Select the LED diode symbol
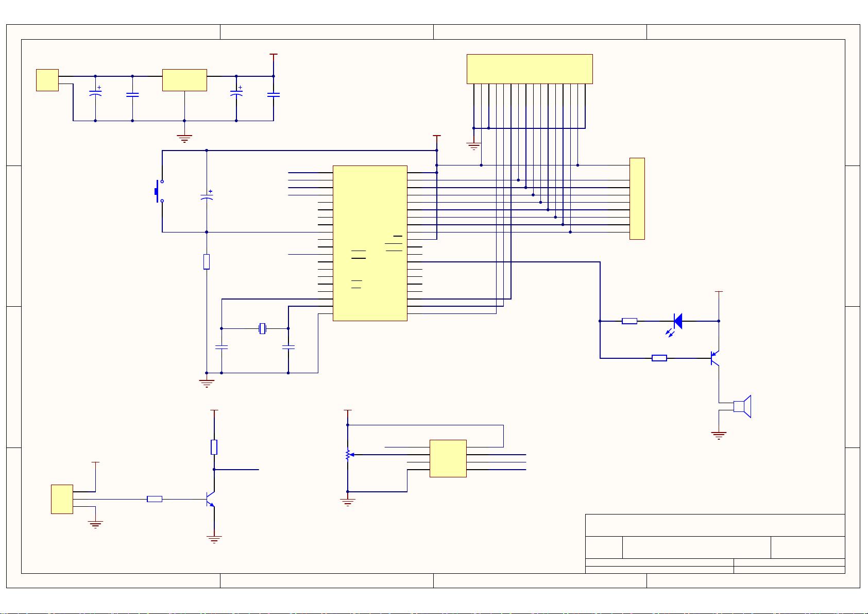The width and height of the screenshot is (868, 614). pyautogui.click(x=678, y=321)
